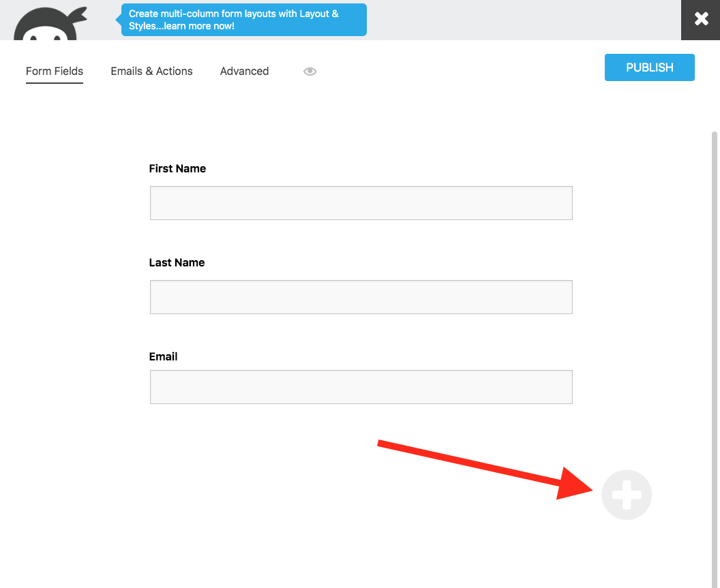720x588 pixels.
Task: Select the First Name field label
Action: [x=177, y=168]
